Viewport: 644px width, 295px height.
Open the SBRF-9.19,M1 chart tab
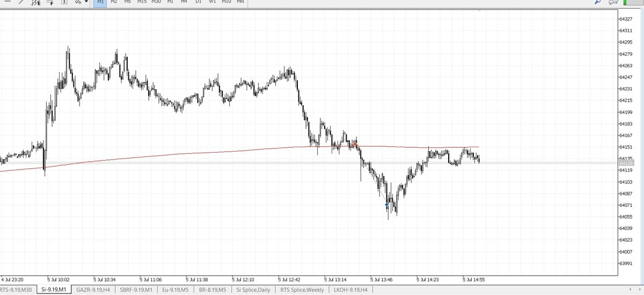tap(137, 290)
